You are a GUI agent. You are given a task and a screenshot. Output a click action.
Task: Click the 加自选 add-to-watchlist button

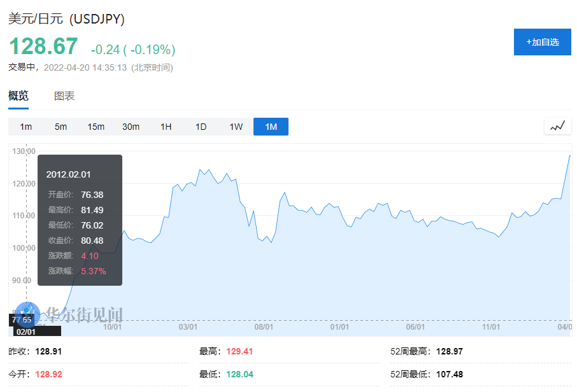click(542, 42)
